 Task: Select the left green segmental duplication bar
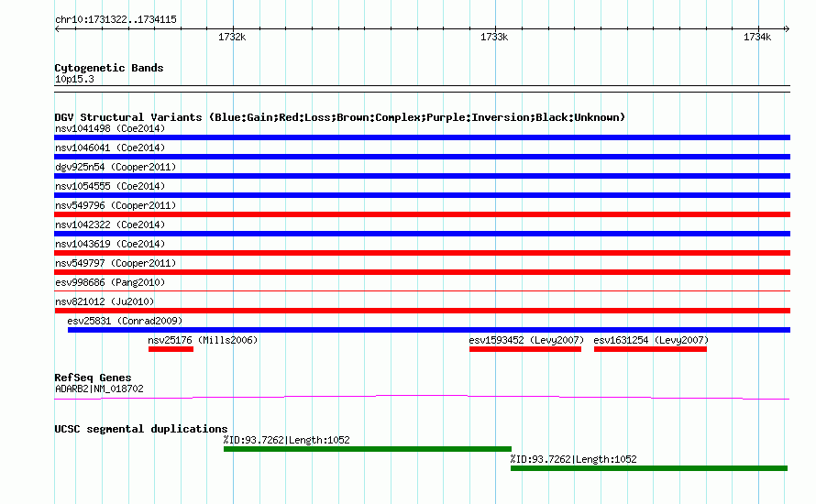coord(368,449)
